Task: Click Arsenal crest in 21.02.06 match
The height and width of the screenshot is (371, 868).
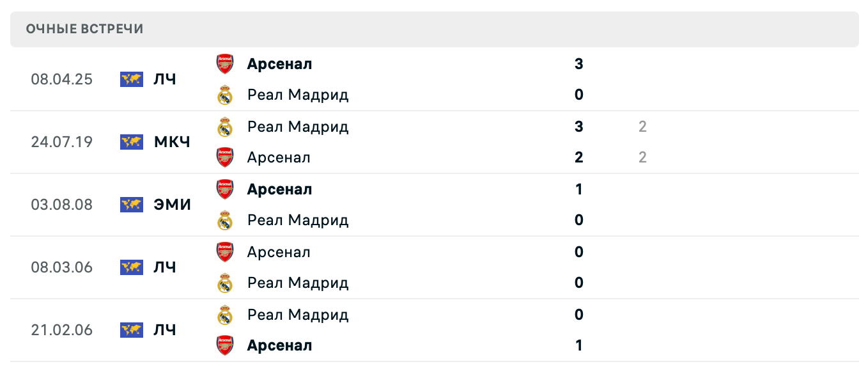Action: (x=225, y=345)
